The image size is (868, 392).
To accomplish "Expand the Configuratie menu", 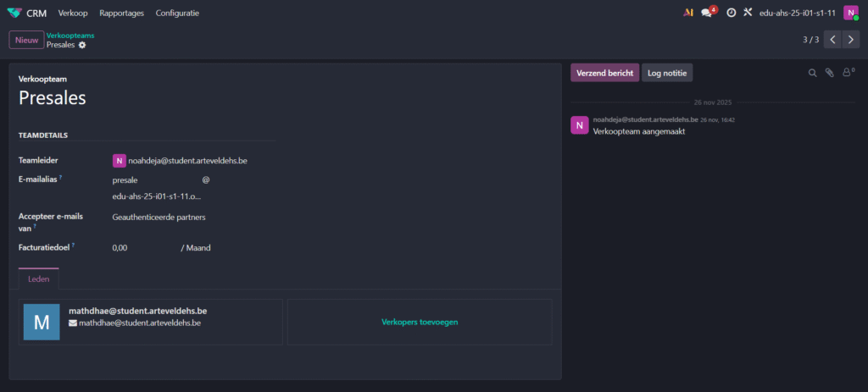I will (177, 13).
